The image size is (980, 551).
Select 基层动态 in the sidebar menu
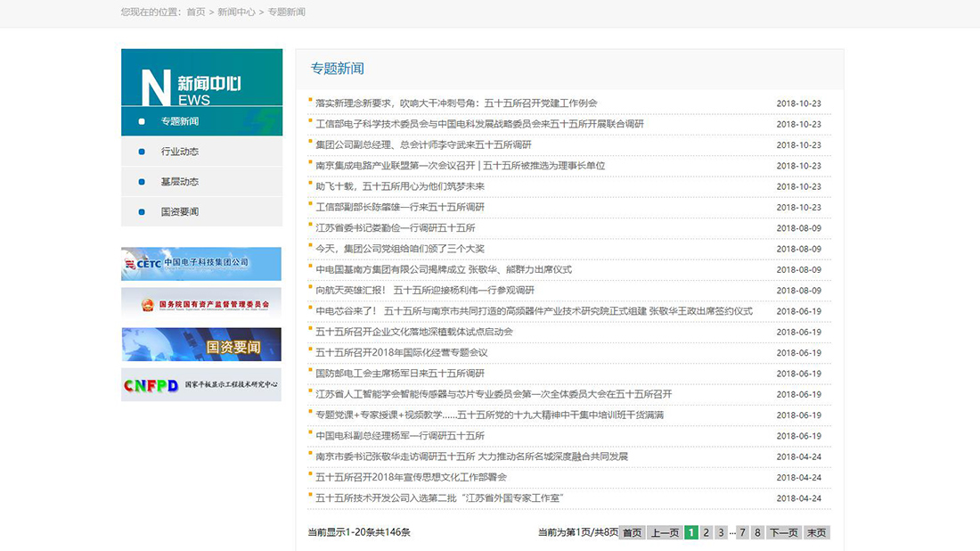[201, 181]
